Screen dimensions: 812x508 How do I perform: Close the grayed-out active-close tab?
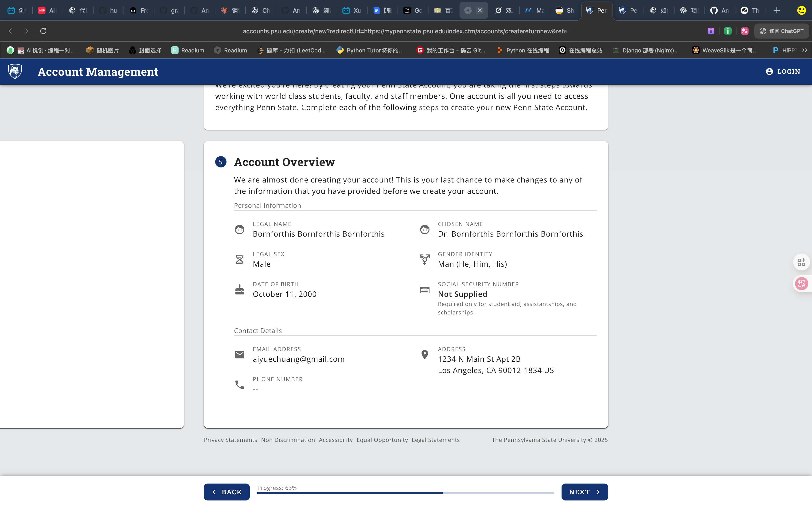tap(480, 10)
